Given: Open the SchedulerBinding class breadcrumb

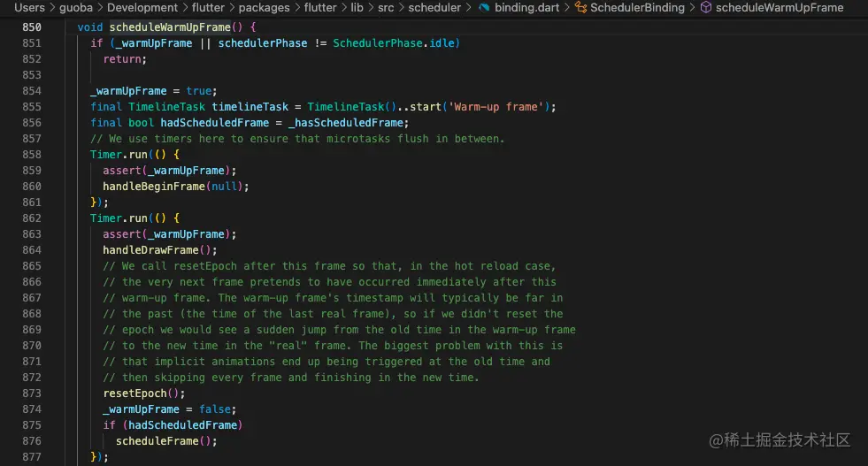Looking at the screenshot, I should (x=637, y=8).
